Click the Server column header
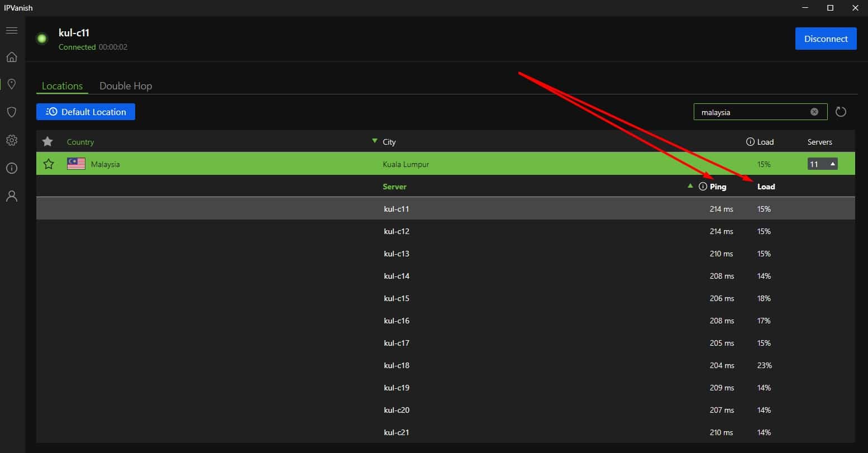The image size is (868, 453). 394,187
